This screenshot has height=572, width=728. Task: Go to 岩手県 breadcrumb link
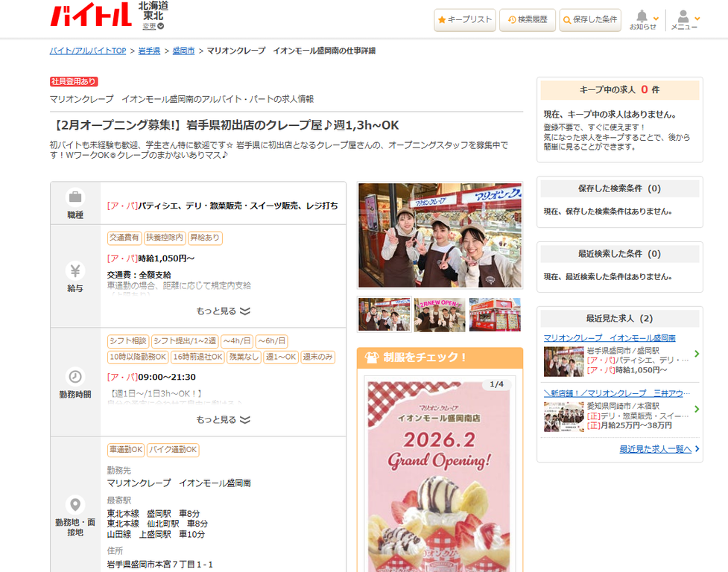click(149, 51)
